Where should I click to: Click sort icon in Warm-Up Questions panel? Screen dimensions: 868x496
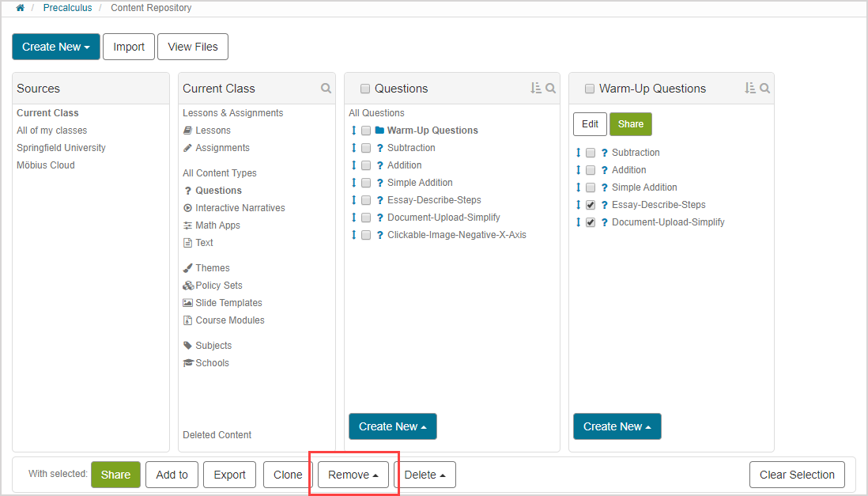750,89
